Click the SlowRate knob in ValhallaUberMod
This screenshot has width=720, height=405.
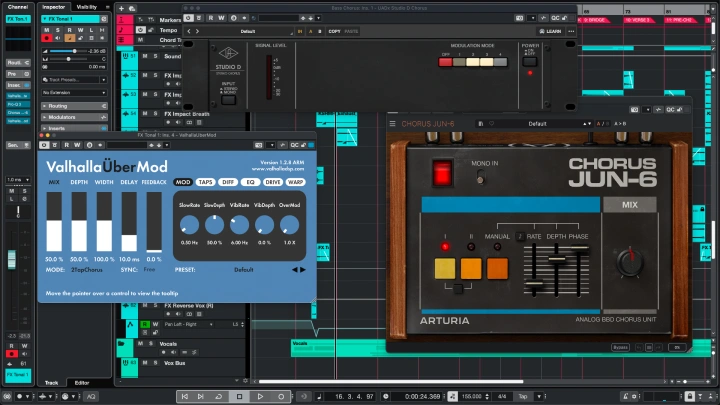click(189, 225)
